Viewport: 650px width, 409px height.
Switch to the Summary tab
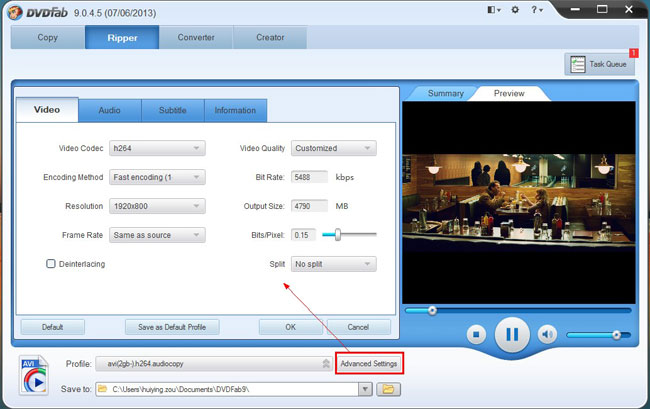click(x=446, y=94)
